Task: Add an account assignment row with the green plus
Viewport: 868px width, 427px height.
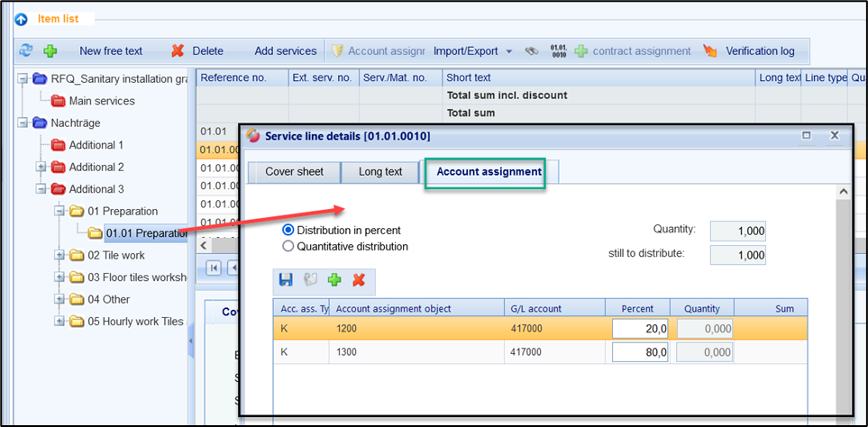Action: pos(334,280)
